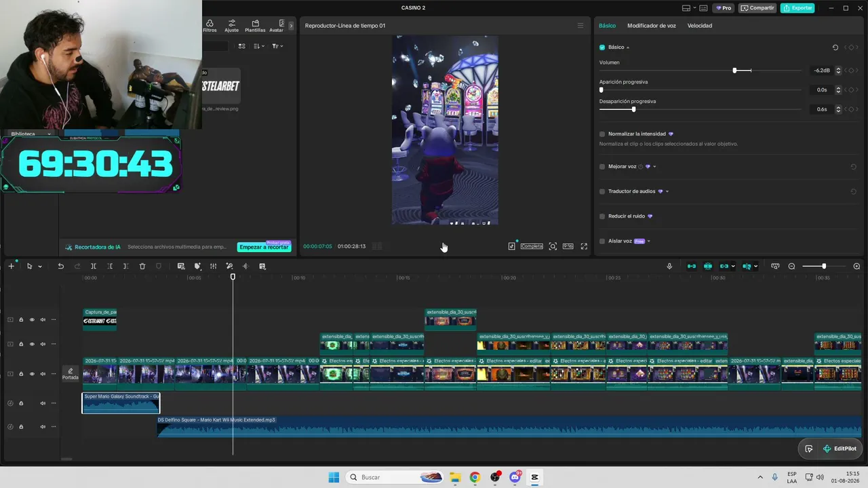Viewport: 868px width, 488px height.
Task: Open the media filter dropdown
Action: (x=277, y=46)
